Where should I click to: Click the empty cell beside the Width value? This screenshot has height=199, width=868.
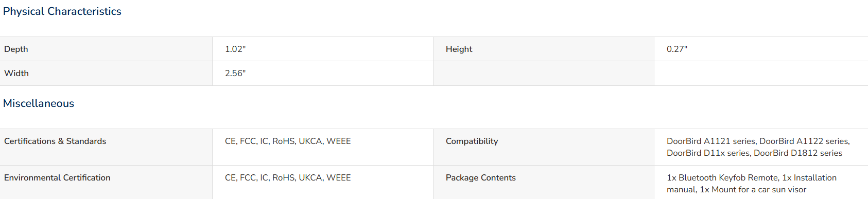pos(544,74)
